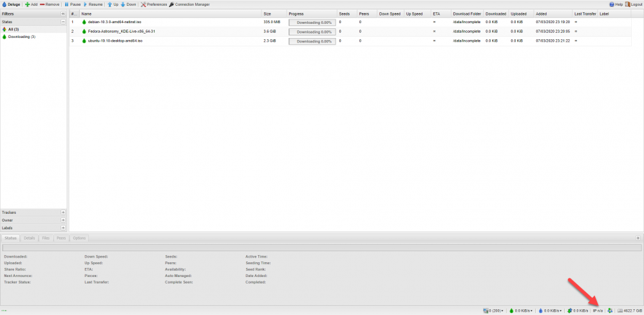Image resolution: width=644 pixels, height=315 pixels.
Task: Click the Remove torrent toolbar button
Action: 50,5
